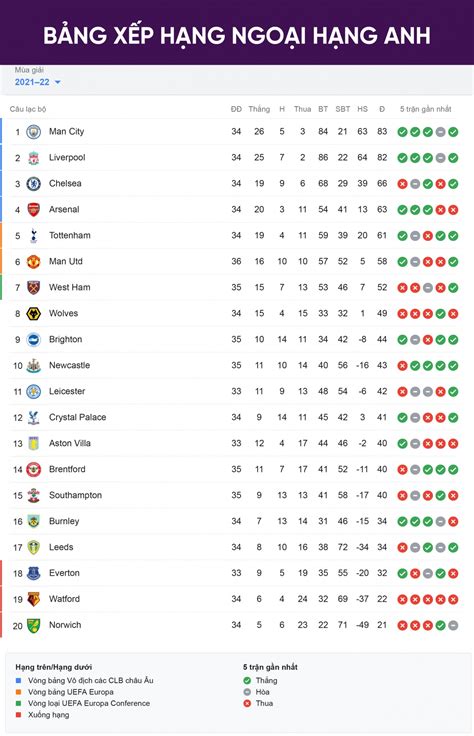
Task: Click the green 'Thắng' legend icon
Action: [247, 681]
